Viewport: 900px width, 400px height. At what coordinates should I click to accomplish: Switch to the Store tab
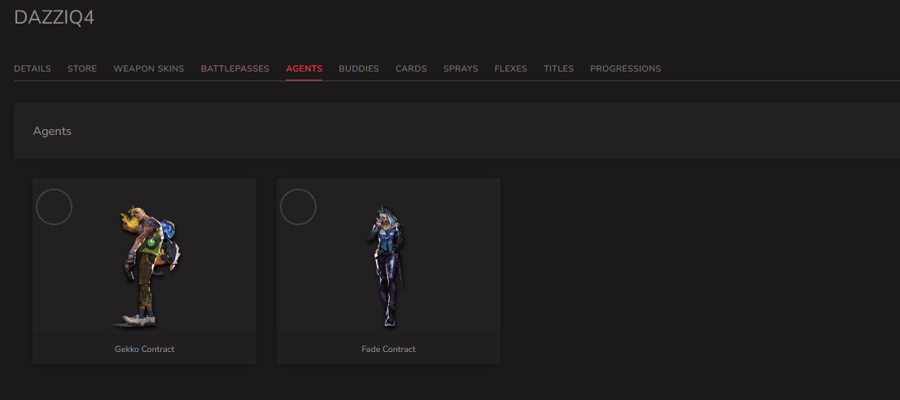point(82,69)
